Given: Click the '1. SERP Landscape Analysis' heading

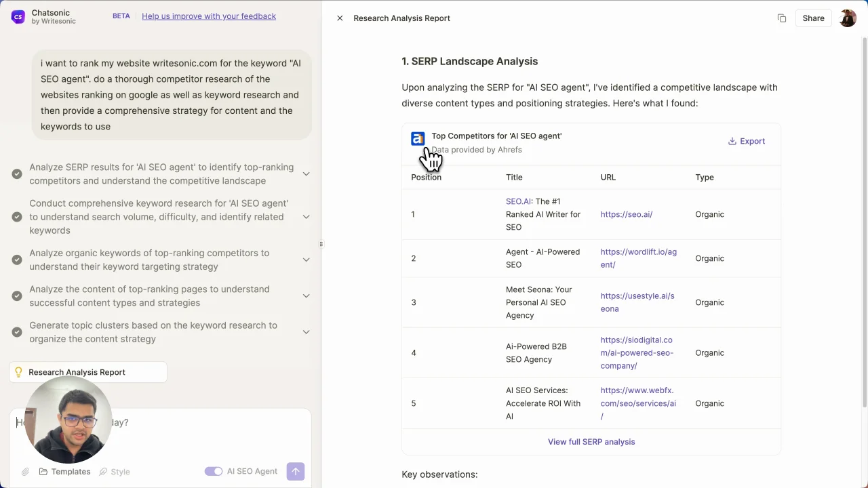Looking at the screenshot, I should tap(470, 61).
